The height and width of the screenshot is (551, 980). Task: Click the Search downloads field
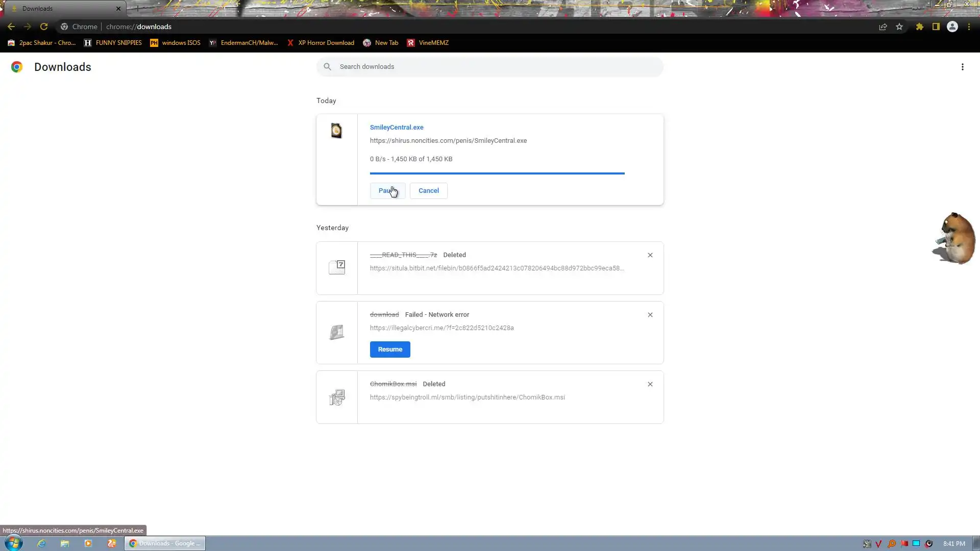(490, 67)
